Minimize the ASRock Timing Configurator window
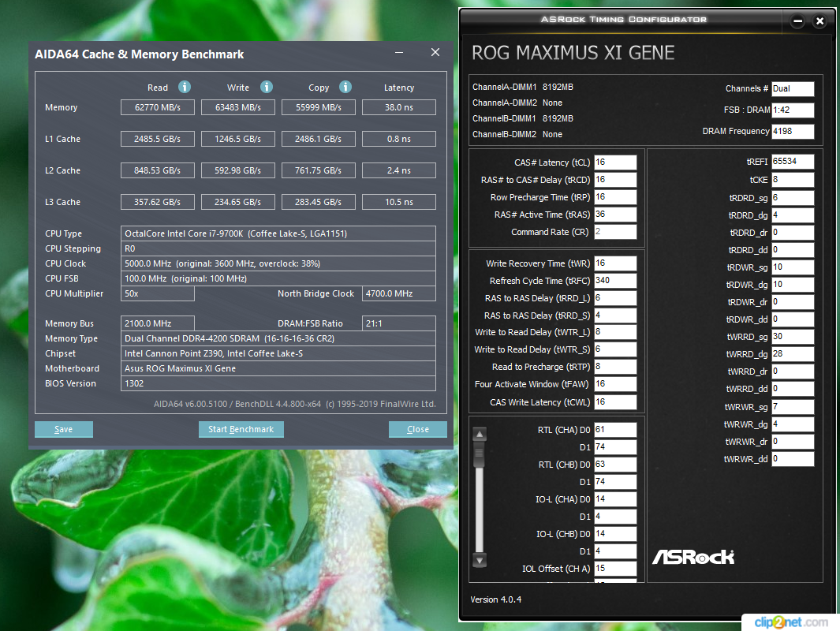Image resolution: width=840 pixels, height=631 pixels. tap(797, 21)
